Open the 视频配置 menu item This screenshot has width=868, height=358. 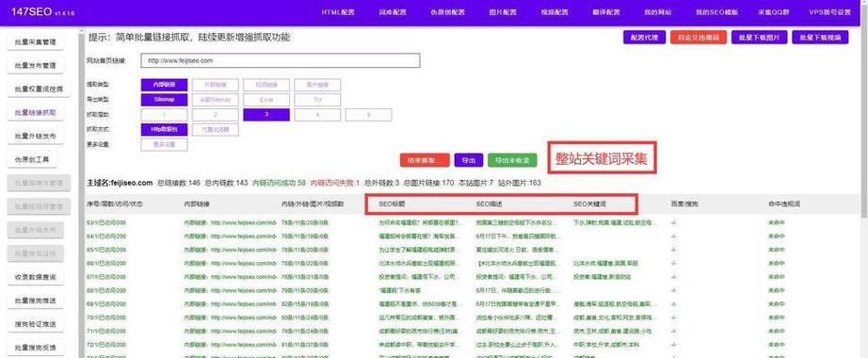pyautogui.click(x=555, y=12)
